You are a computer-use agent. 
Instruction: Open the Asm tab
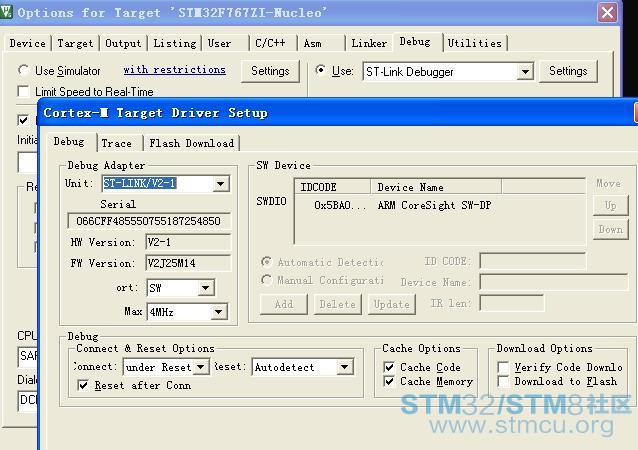pos(321,43)
